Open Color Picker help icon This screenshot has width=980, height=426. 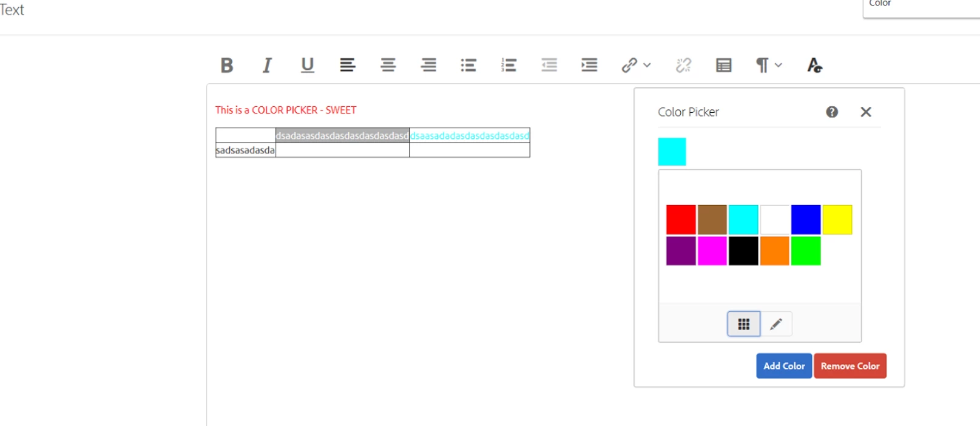tap(832, 112)
